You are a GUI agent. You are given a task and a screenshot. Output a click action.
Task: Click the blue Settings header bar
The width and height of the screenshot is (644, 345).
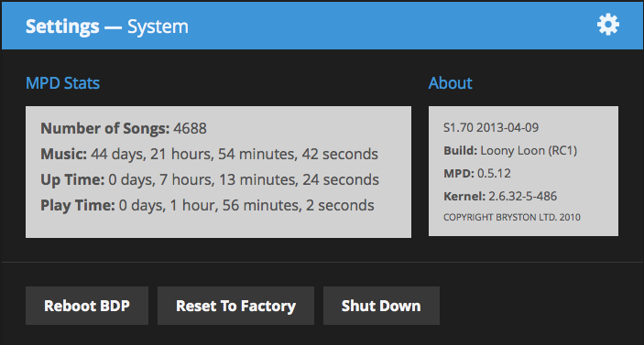322,26
